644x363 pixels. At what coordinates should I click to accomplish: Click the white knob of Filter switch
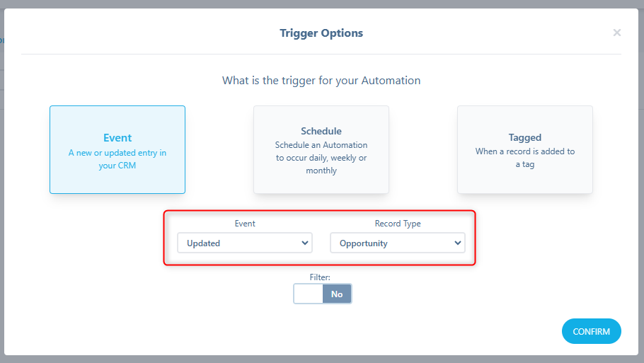(309, 294)
